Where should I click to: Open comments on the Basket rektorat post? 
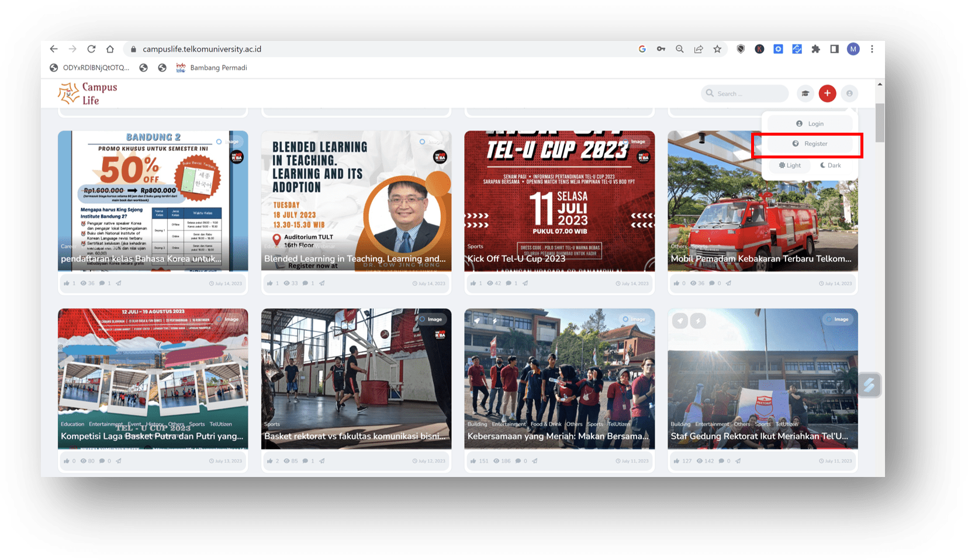(x=305, y=461)
